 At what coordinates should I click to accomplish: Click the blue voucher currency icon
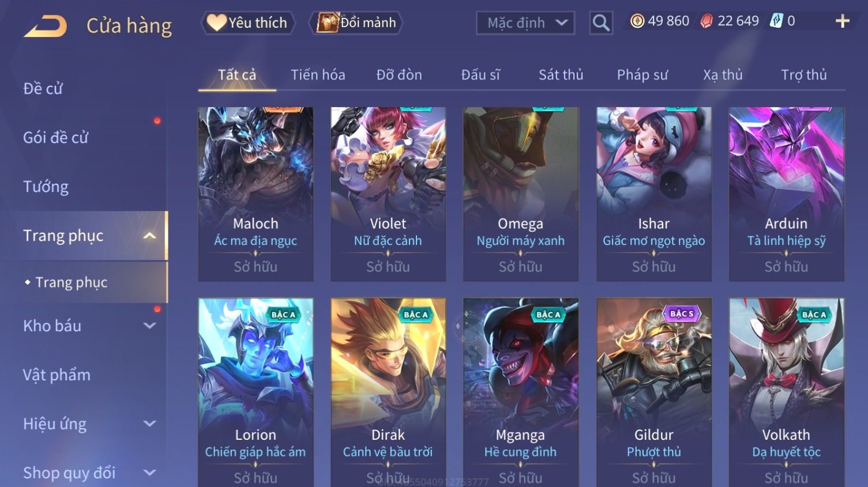[x=776, y=21]
